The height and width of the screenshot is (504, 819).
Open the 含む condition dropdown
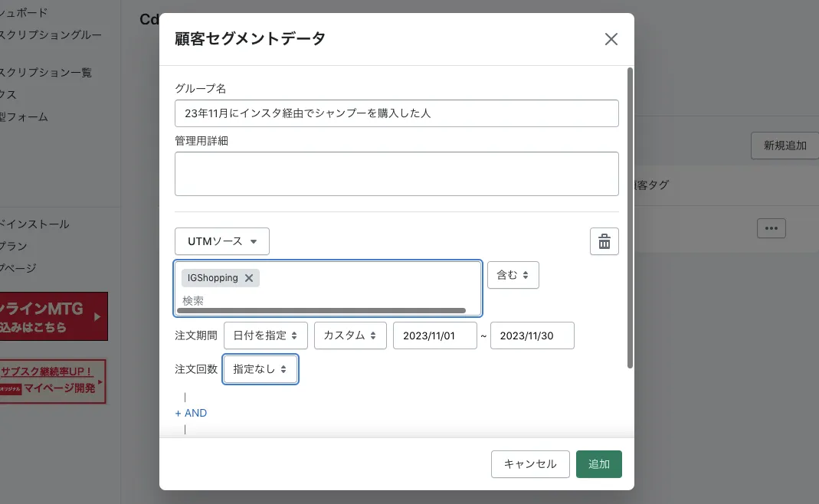point(513,275)
